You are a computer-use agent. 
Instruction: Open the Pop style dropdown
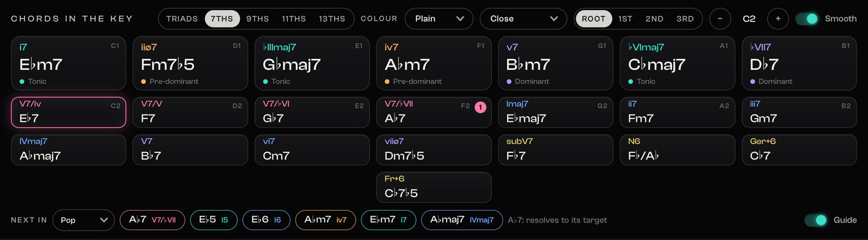[x=84, y=220]
